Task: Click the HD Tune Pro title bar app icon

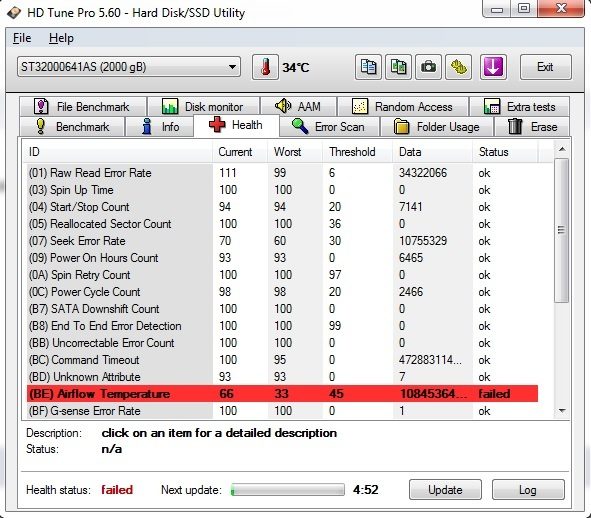Action: [14, 13]
